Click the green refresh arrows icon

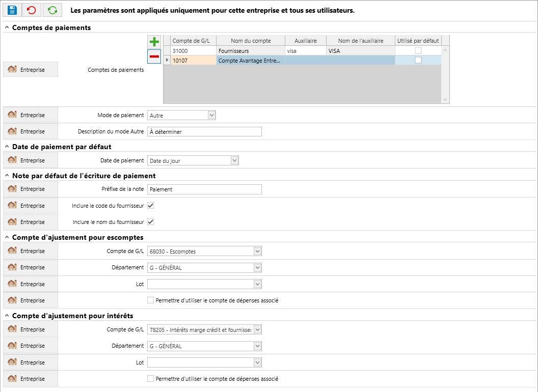(x=52, y=10)
